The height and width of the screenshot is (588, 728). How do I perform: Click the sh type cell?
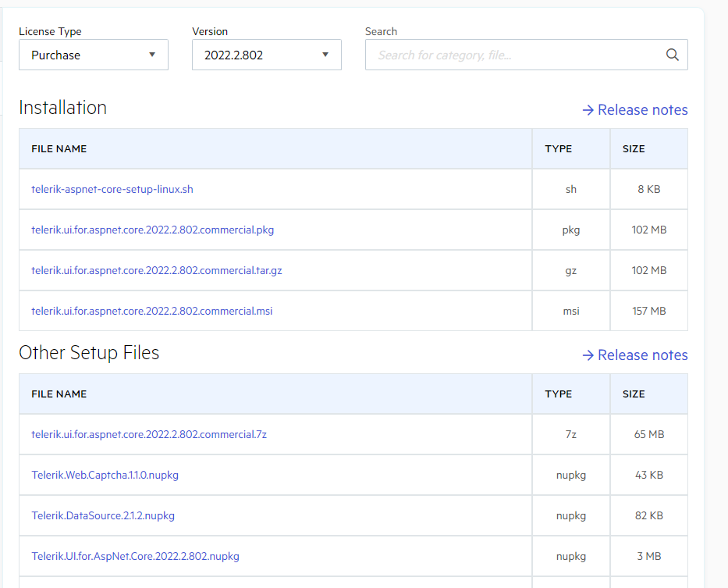(x=571, y=189)
